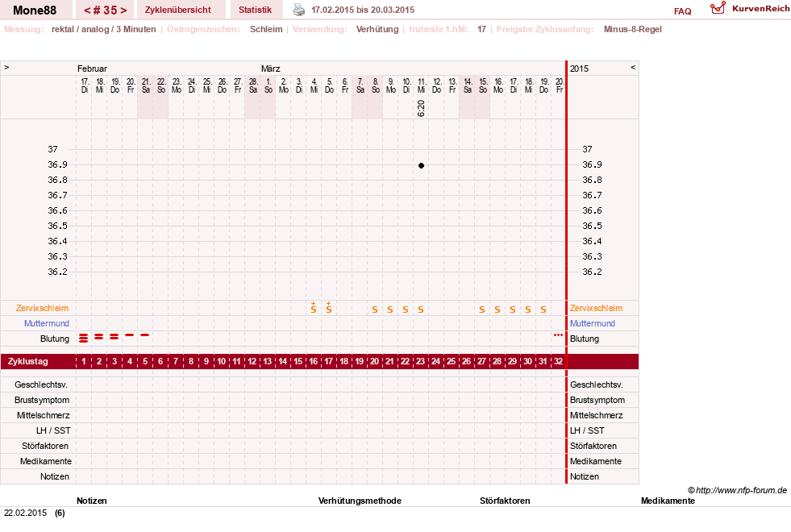Image resolution: width=791 pixels, height=532 pixels.
Task: Open the printer icon to print chart
Action: (299, 10)
